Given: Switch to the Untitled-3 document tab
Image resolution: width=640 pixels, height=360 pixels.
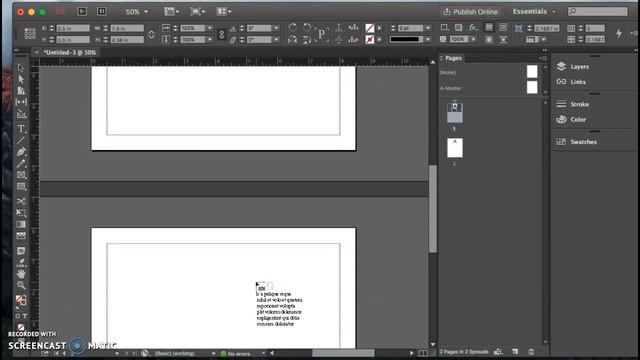Looking at the screenshot, I should (69, 52).
